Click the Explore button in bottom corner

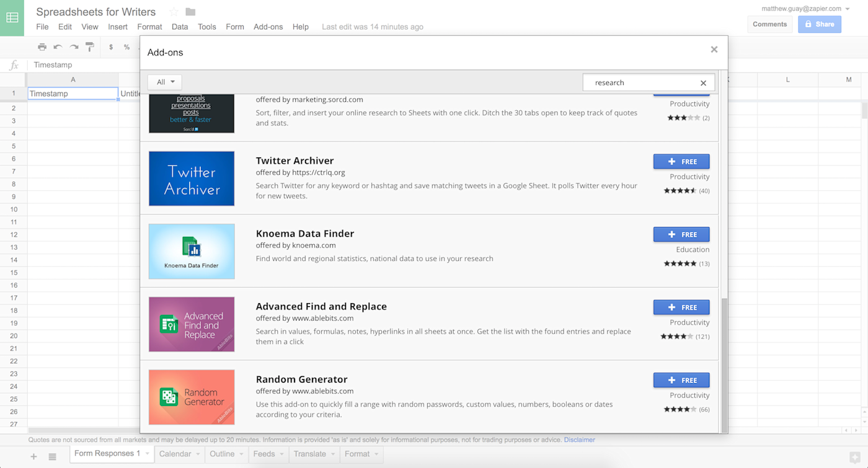coord(855,457)
